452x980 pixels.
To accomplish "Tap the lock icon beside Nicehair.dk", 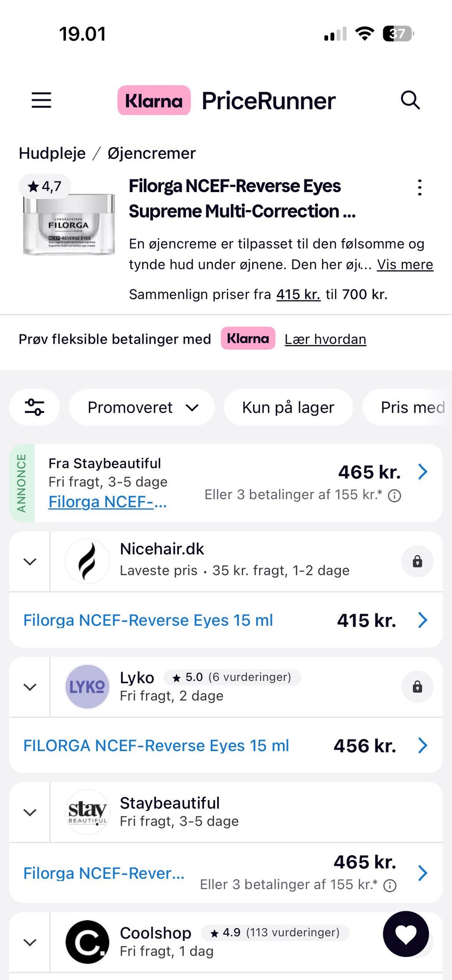I will coord(417,561).
